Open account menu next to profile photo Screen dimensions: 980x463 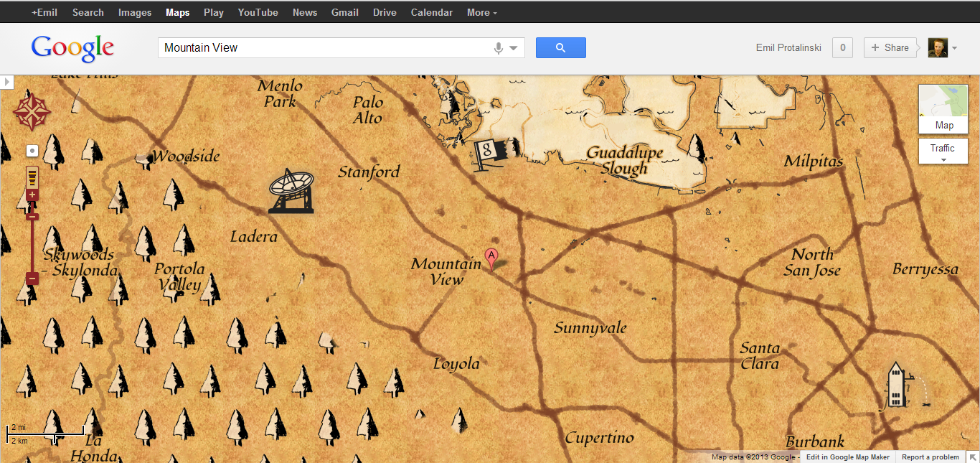[954, 48]
